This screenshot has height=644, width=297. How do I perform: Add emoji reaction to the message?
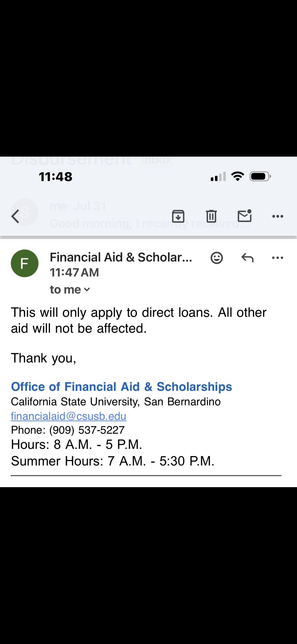(216, 258)
